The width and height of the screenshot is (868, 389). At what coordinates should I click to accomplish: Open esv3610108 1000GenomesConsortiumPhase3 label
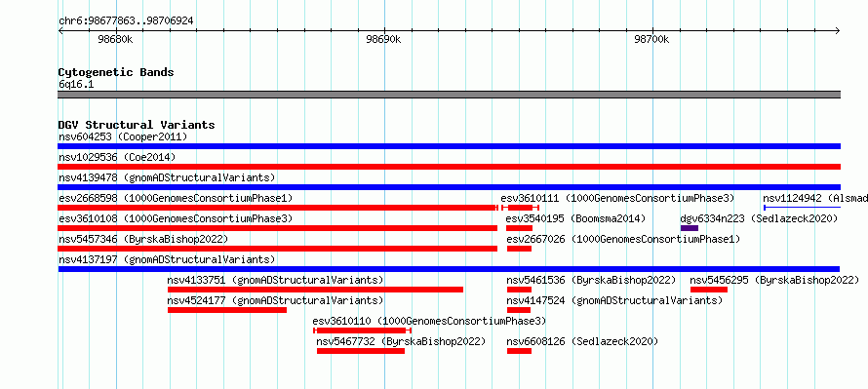click(176, 218)
